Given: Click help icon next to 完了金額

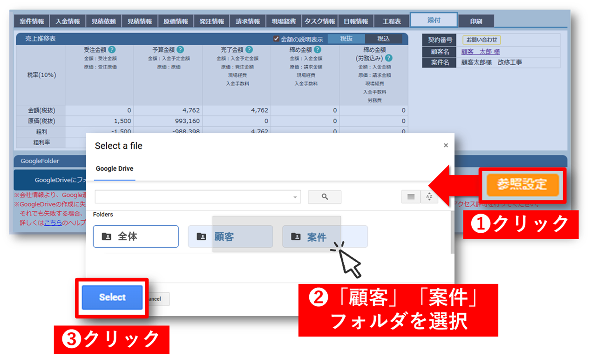Looking at the screenshot, I should (249, 49).
